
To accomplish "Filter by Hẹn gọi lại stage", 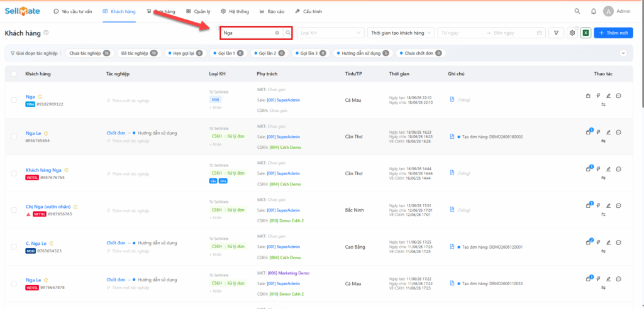I will [186, 53].
